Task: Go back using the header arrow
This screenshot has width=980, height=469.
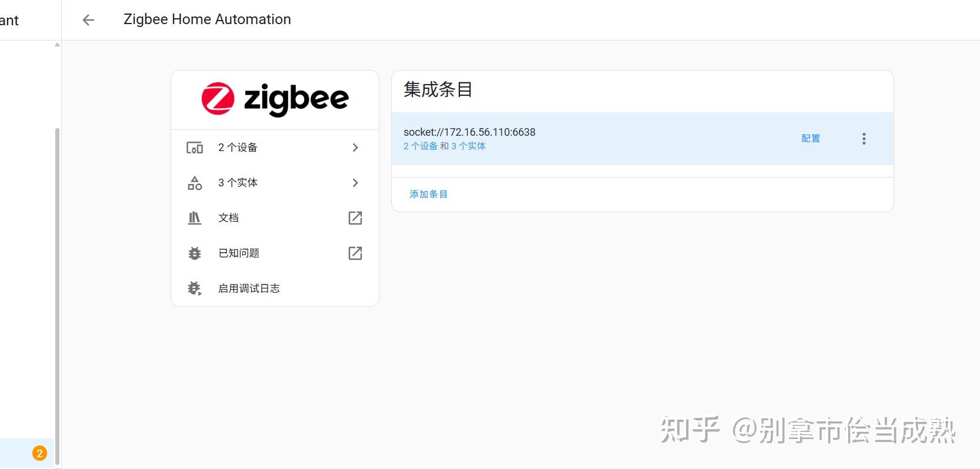Action: tap(88, 20)
